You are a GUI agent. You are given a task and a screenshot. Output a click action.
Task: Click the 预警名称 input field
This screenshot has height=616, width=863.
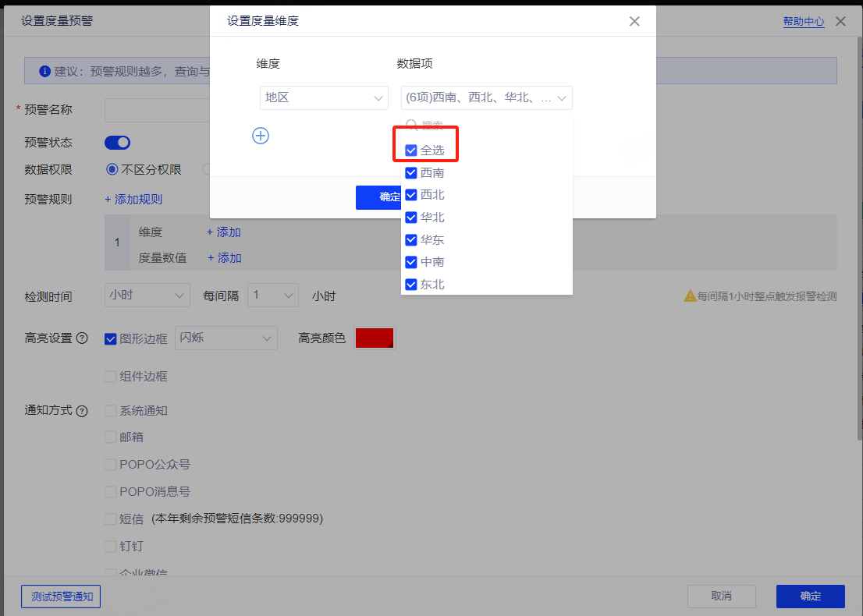pos(156,110)
